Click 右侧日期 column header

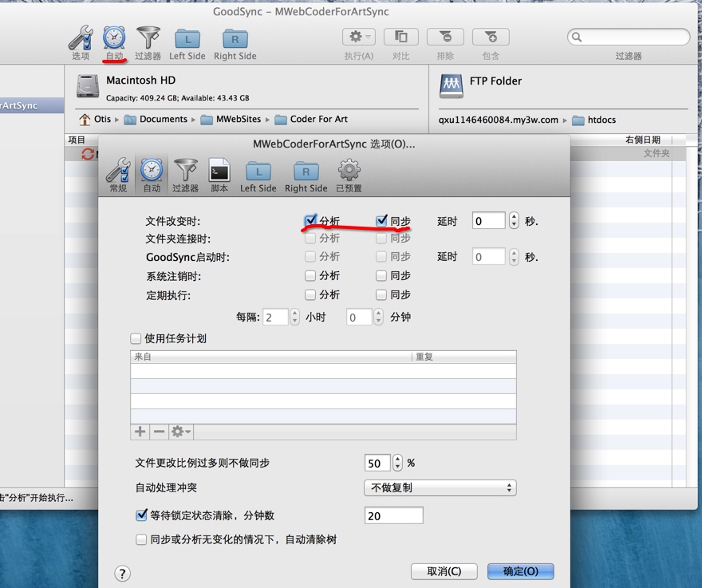pyautogui.click(x=643, y=140)
